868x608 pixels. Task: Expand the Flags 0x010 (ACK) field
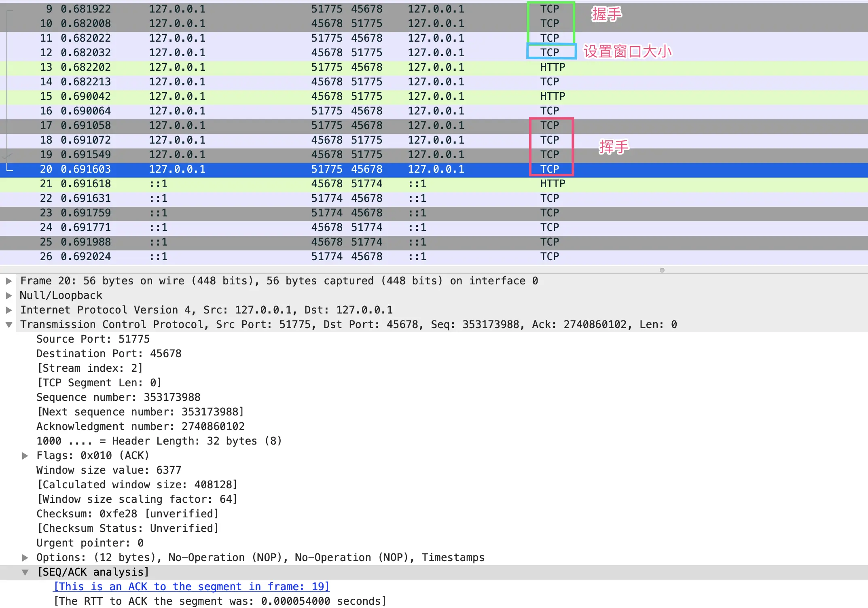(25, 455)
